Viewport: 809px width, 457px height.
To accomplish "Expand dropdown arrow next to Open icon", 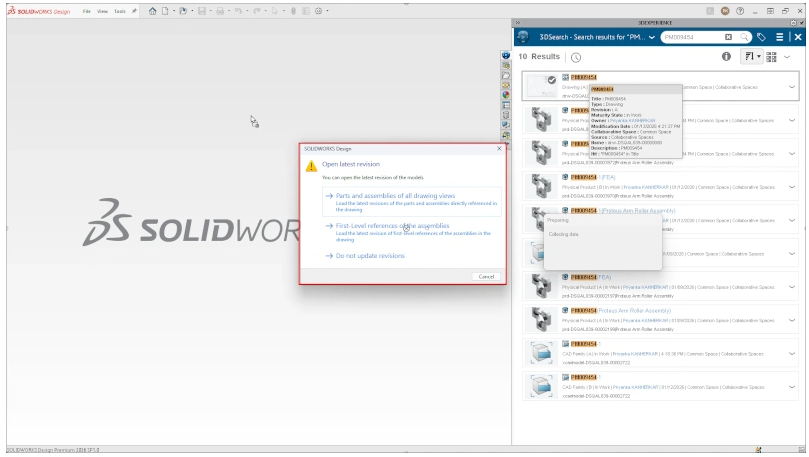I will tap(191, 11).
